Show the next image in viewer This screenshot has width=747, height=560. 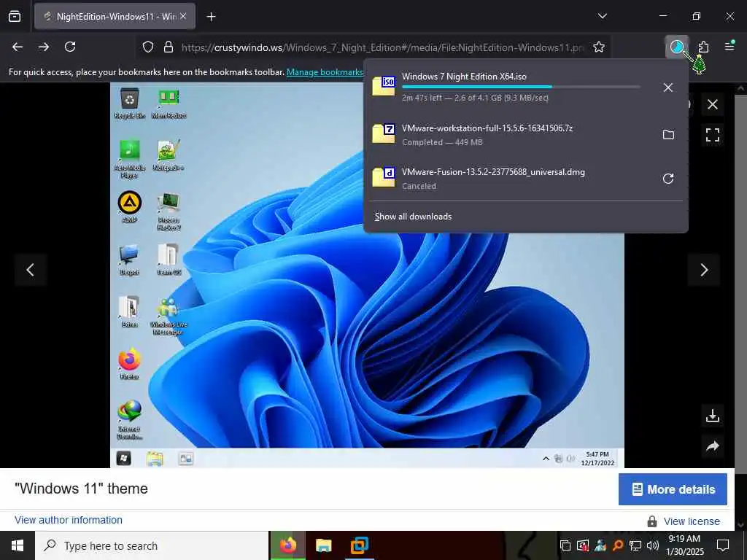coord(704,270)
